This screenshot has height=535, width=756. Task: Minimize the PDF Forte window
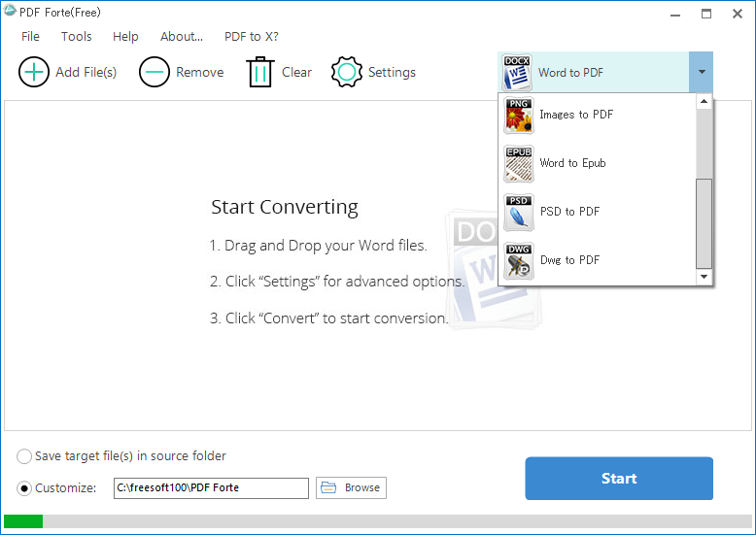click(x=675, y=14)
